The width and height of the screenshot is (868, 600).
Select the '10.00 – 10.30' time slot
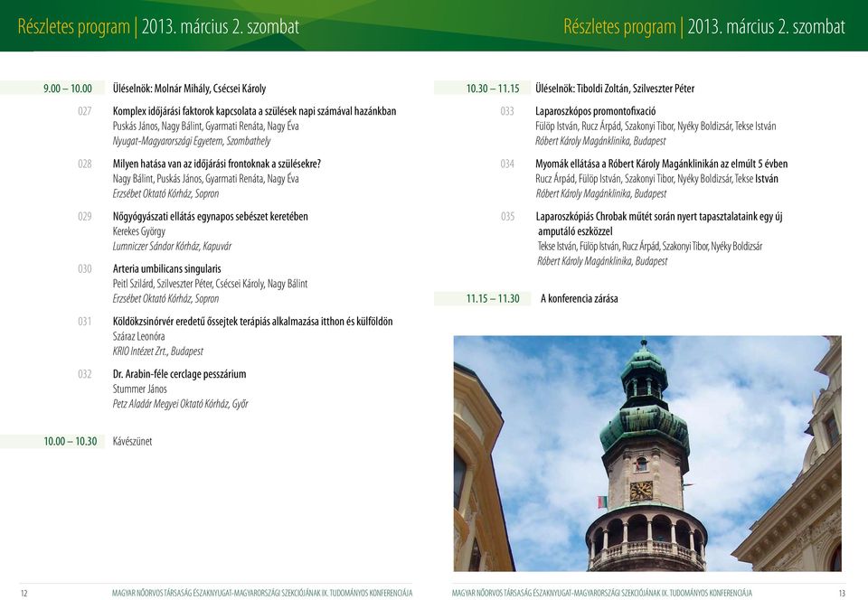click(x=71, y=441)
